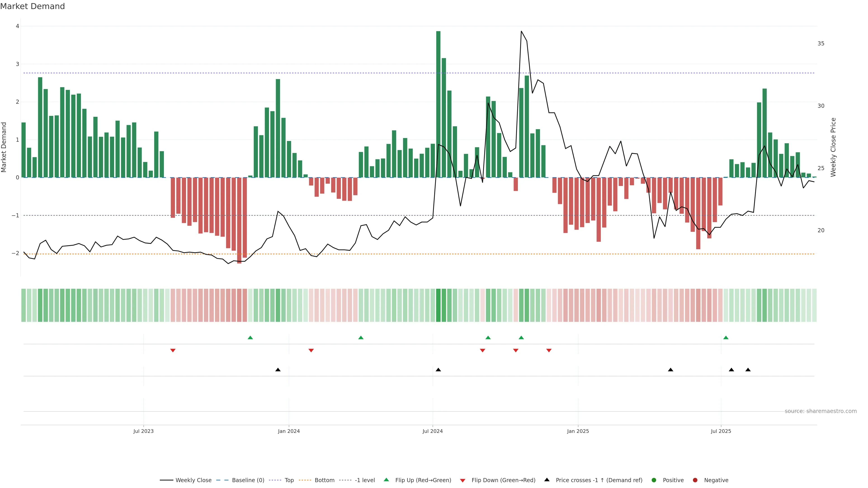Click the rightmost green flip-up marker on timeline

(x=726, y=338)
